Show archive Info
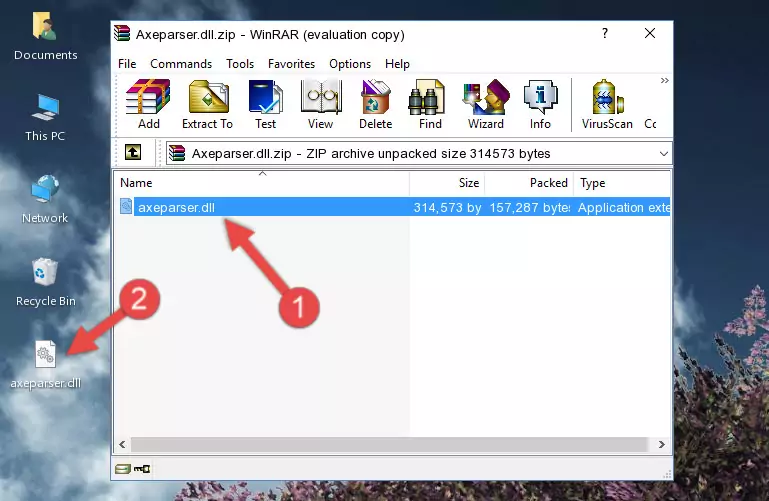769x501 pixels. [x=540, y=104]
